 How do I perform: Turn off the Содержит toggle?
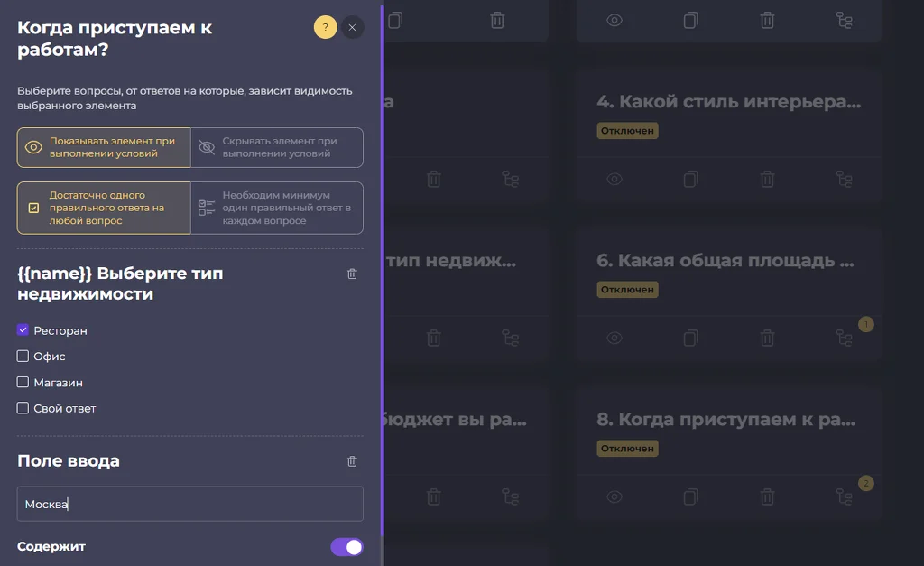(346, 547)
